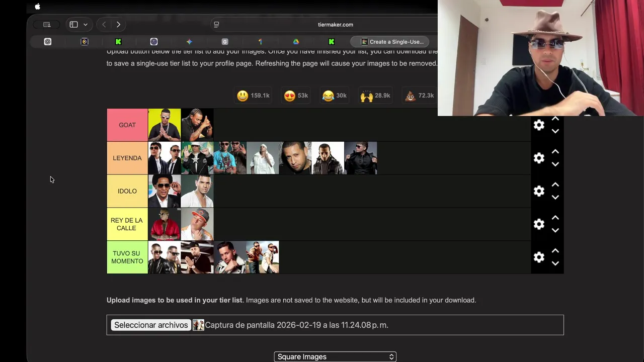644x362 pixels.
Task: Move the IDOLO tier row down
Action: pyautogui.click(x=555, y=198)
